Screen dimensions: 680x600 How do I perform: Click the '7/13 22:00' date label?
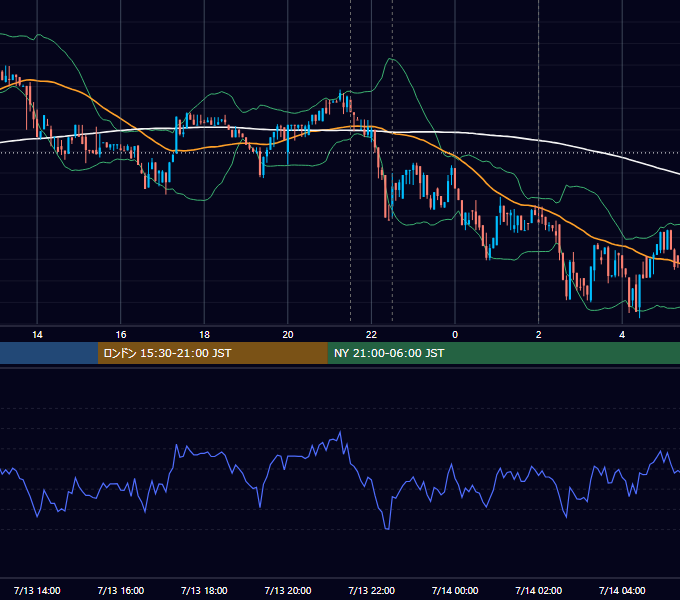372,590
